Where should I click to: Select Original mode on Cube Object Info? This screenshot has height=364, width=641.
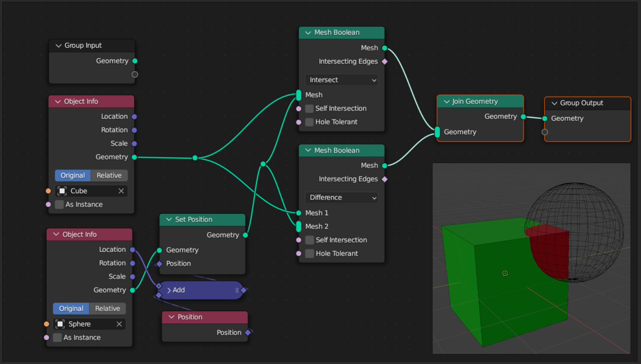[x=73, y=176]
